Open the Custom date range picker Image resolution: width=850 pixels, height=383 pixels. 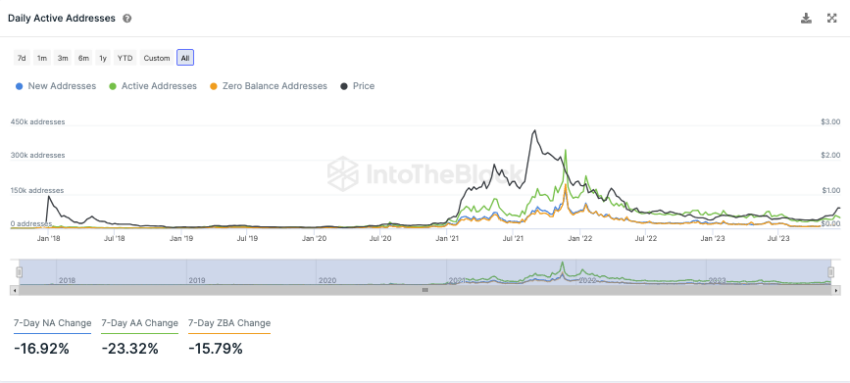[x=157, y=58]
